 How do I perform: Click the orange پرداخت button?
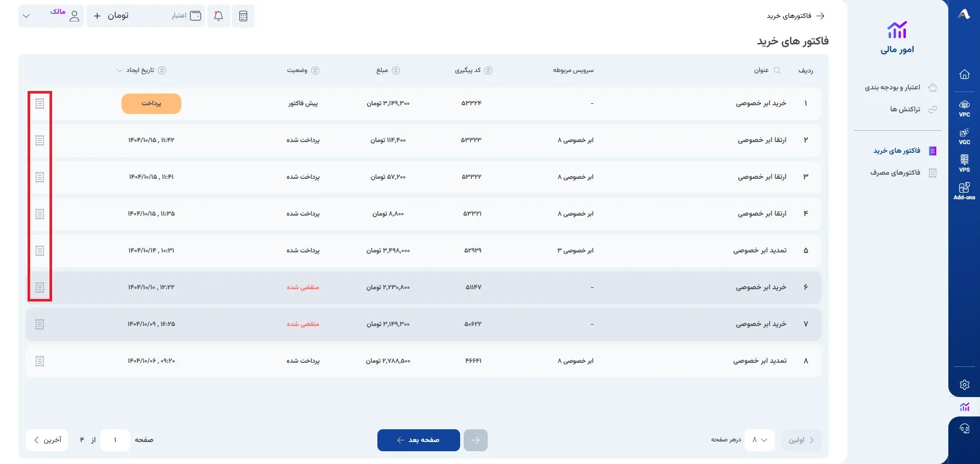[151, 104]
